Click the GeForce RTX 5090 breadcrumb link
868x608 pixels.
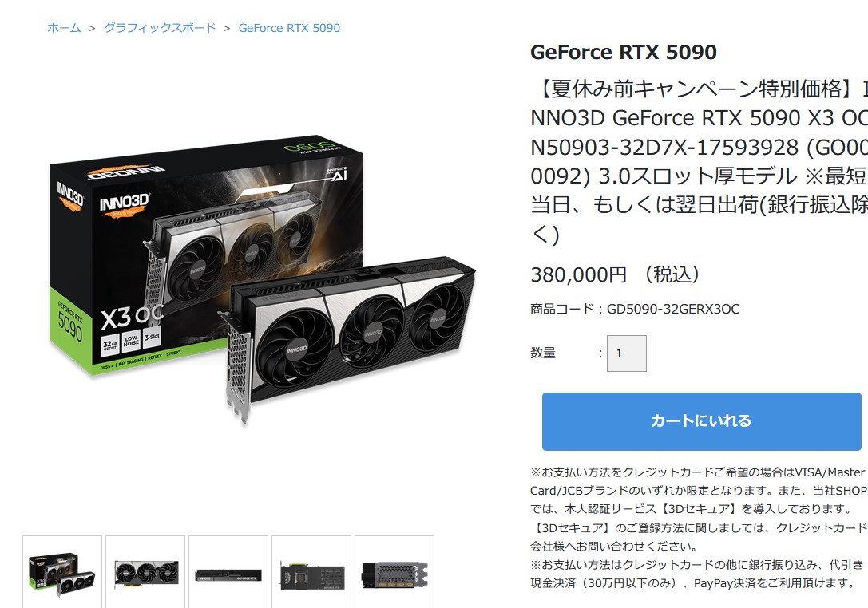point(289,28)
